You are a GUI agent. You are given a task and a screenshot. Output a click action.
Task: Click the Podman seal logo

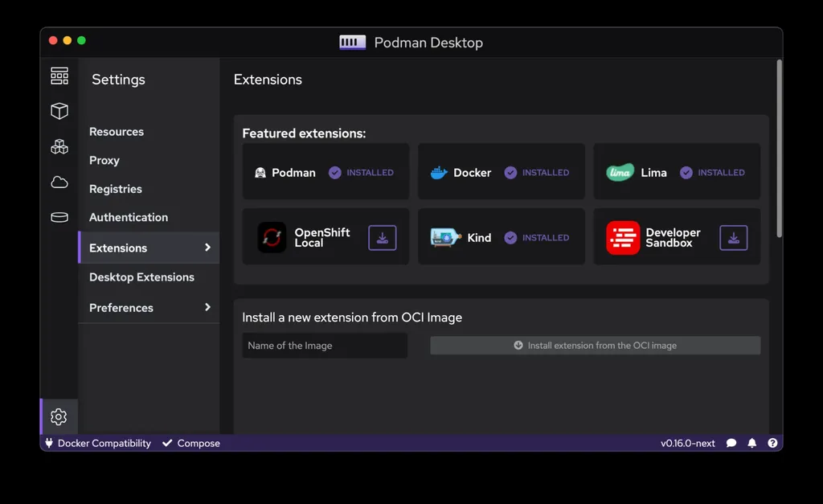[260, 173]
